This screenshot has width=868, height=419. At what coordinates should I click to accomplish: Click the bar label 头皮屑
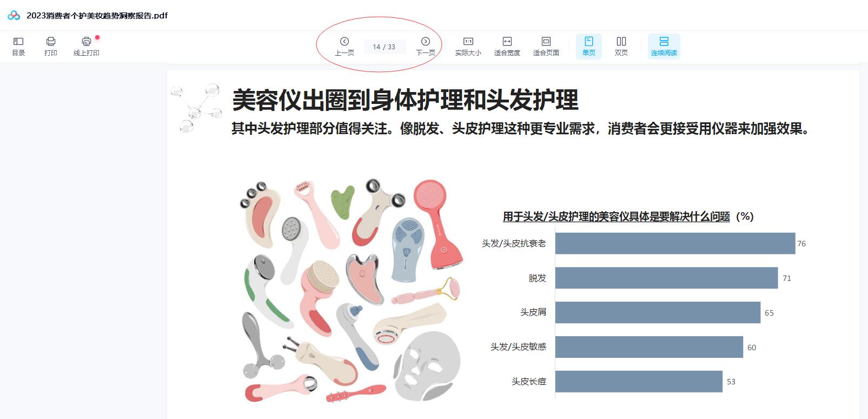click(533, 312)
